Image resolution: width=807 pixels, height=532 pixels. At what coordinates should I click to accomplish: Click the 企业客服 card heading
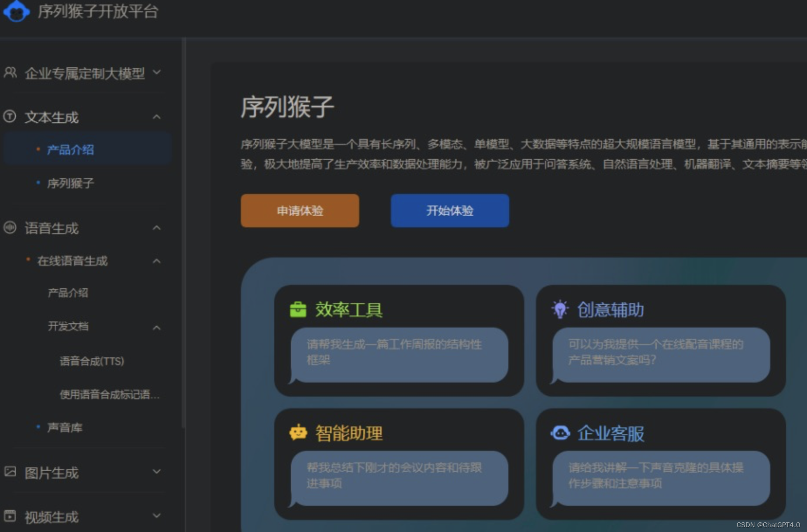(610, 433)
